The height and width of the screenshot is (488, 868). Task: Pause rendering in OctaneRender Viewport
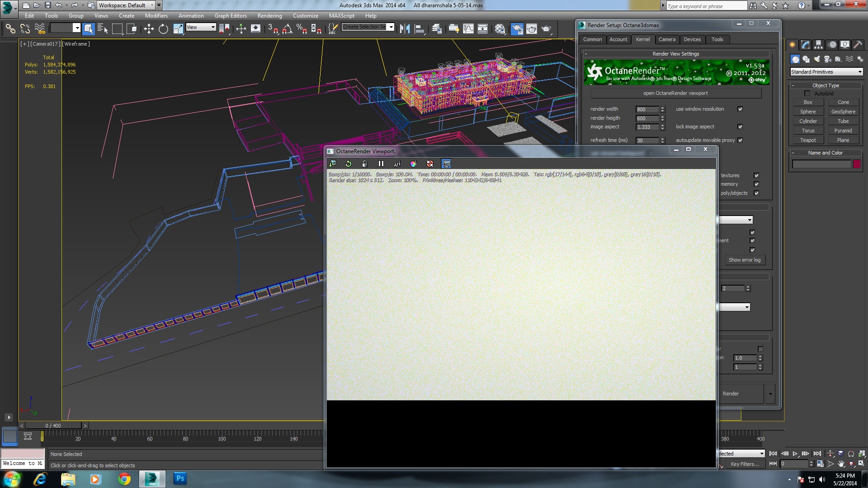381,164
